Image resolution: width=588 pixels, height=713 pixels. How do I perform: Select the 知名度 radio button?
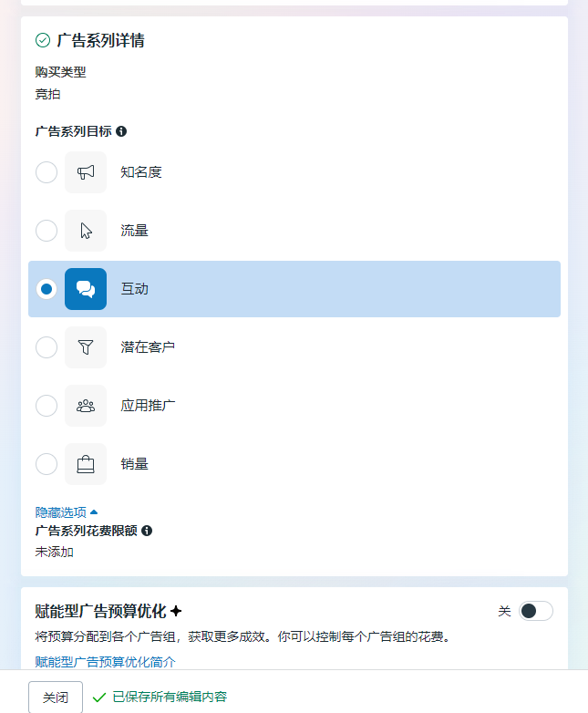[46, 172]
